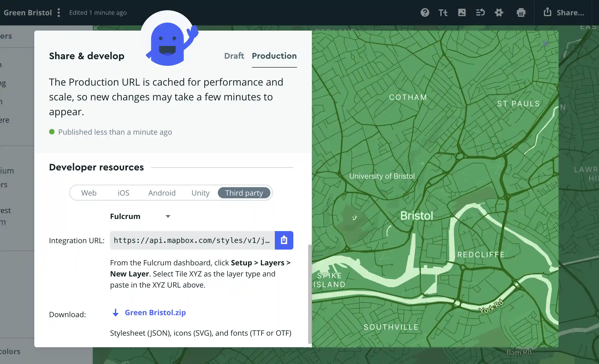The height and width of the screenshot is (364, 599).
Task: Choose the Web platform option
Action: [x=89, y=193]
